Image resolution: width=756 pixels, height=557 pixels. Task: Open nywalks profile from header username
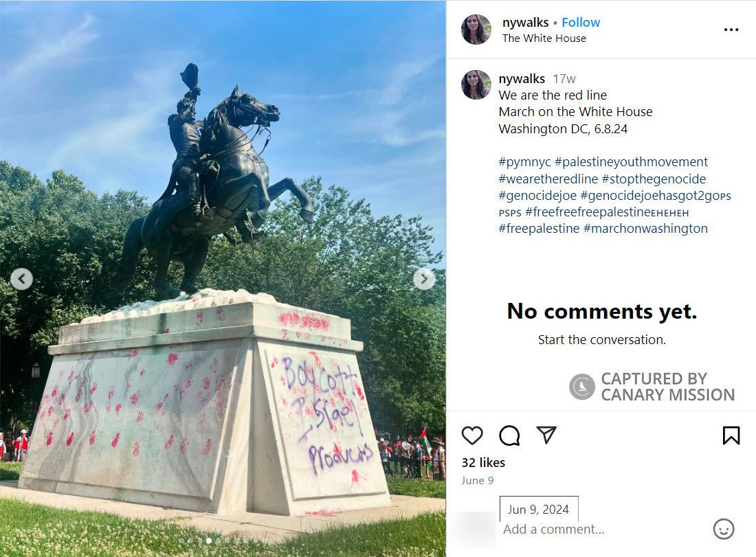pyautogui.click(x=525, y=22)
